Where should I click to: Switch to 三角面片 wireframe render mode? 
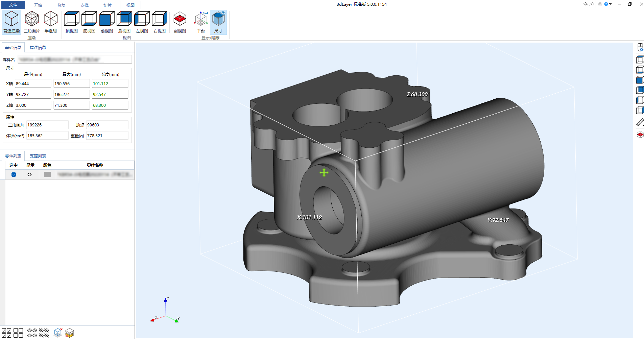[32, 22]
